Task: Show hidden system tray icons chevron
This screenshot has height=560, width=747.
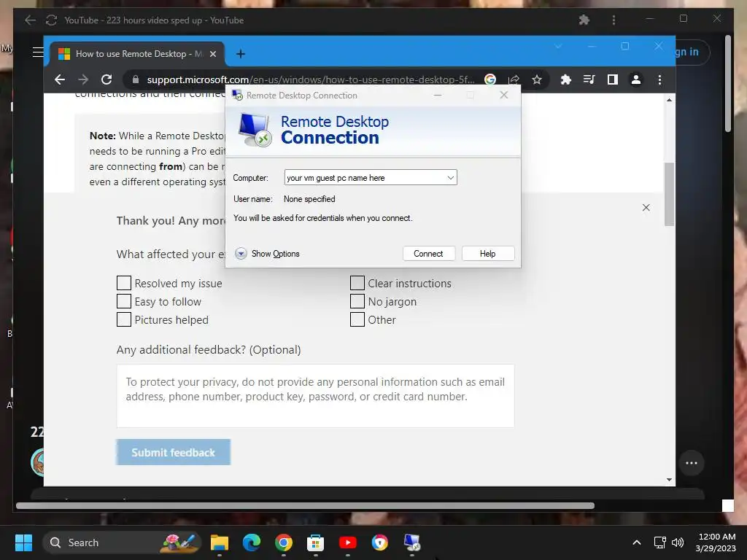Action: pos(636,542)
